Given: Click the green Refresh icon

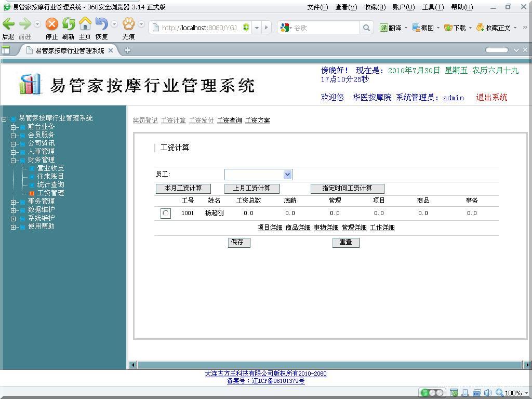Looking at the screenshot, I should 69,24.
